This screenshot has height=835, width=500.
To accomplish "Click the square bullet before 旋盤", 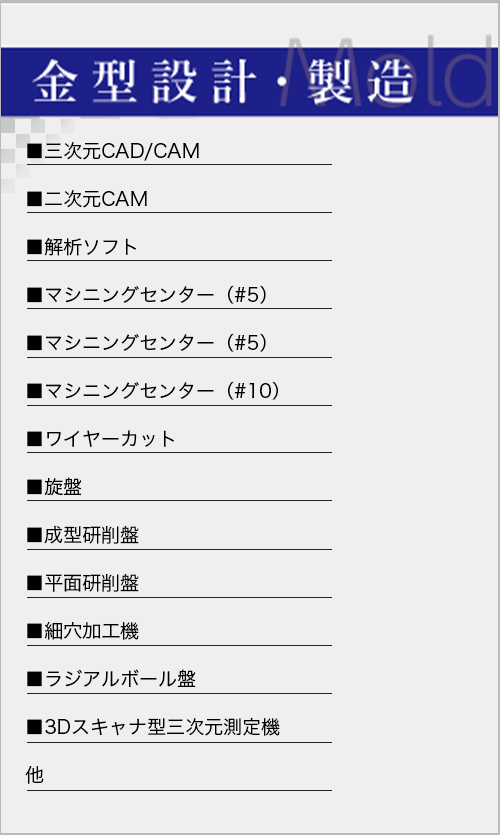I will point(35,488).
